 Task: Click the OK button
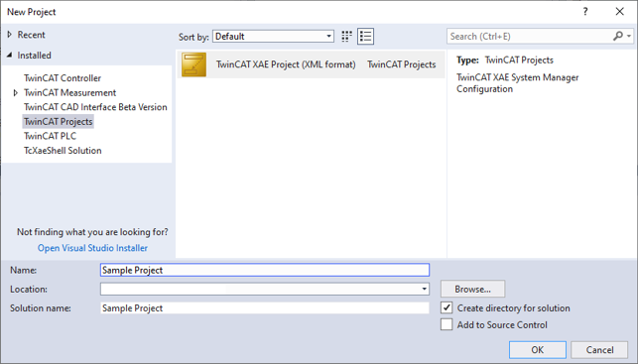pyautogui.click(x=538, y=350)
